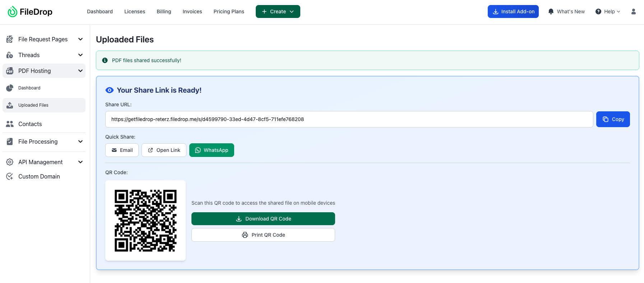Go to the Licenses menu item

pos(135,11)
